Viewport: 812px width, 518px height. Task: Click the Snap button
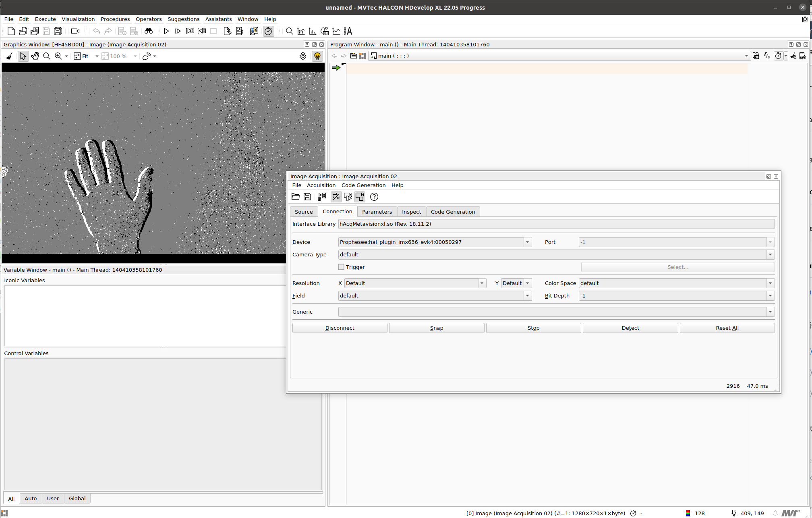pos(437,328)
